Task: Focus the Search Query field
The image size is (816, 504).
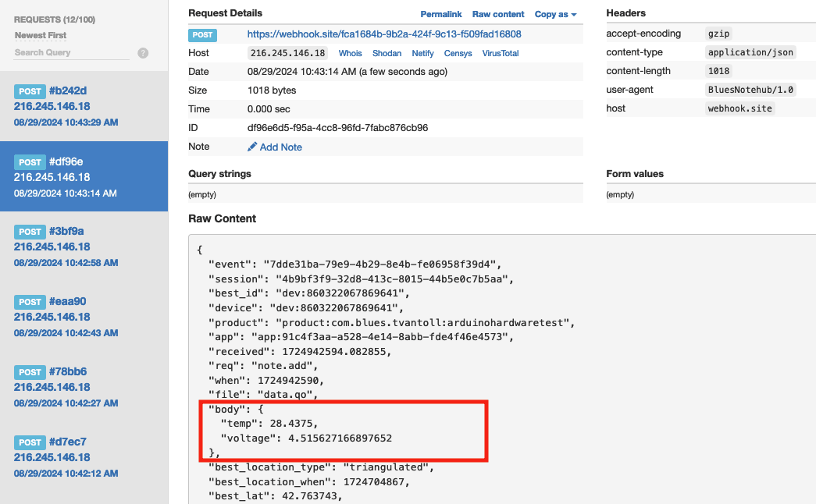Action: pyautogui.click(x=72, y=52)
